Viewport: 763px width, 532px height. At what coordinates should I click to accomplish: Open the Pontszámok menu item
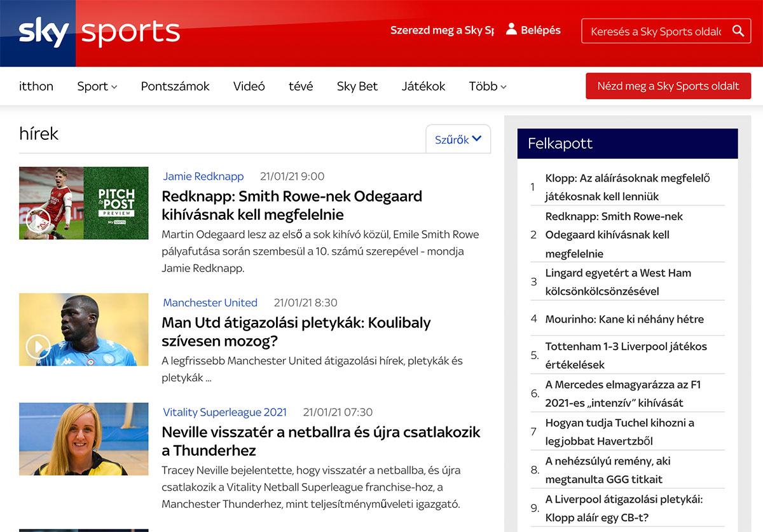point(175,86)
